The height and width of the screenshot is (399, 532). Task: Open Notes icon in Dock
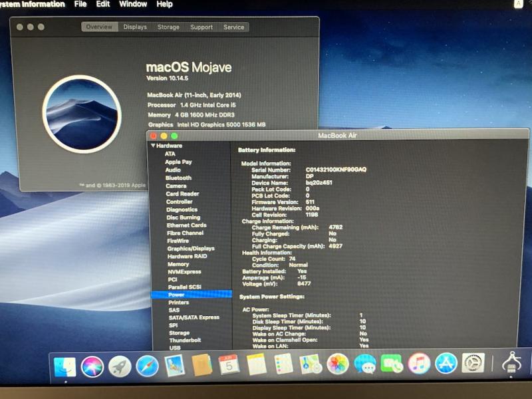pos(257,364)
